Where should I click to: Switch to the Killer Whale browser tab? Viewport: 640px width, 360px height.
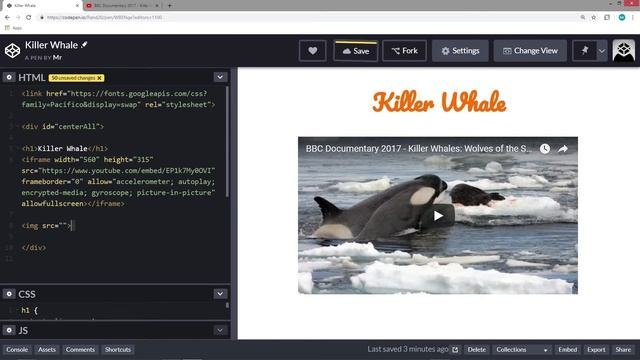point(41,5)
